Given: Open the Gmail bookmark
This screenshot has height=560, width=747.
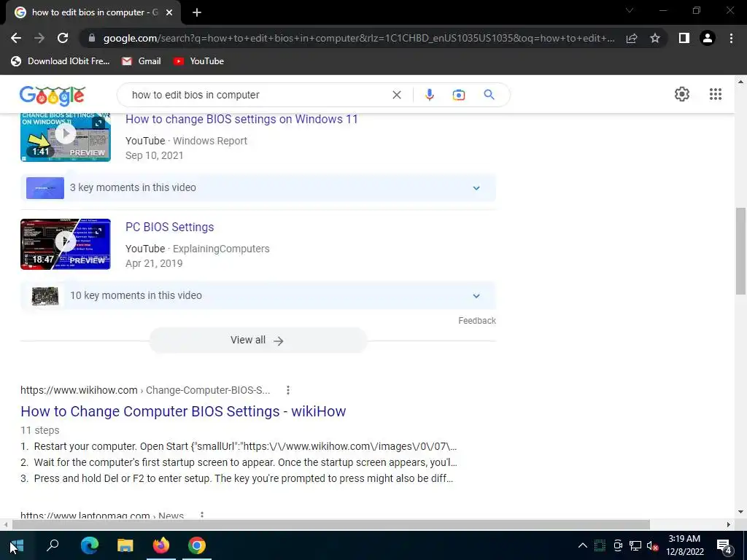Looking at the screenshot, I should pyautogui.click(x=141, y=61).
